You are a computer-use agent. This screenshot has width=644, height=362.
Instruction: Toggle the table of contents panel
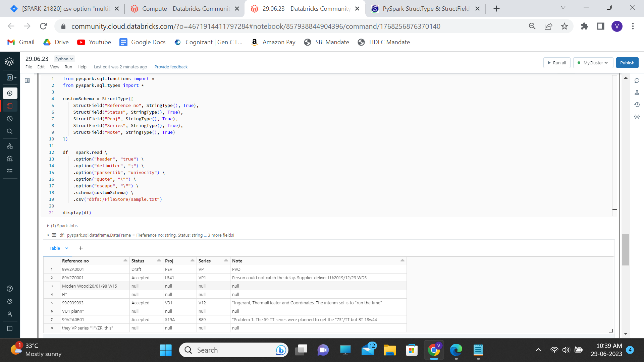[x=27, y=80]
